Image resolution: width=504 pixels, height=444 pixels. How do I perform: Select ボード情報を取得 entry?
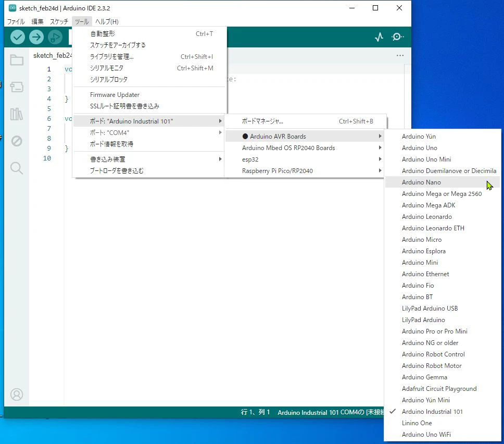149,144
